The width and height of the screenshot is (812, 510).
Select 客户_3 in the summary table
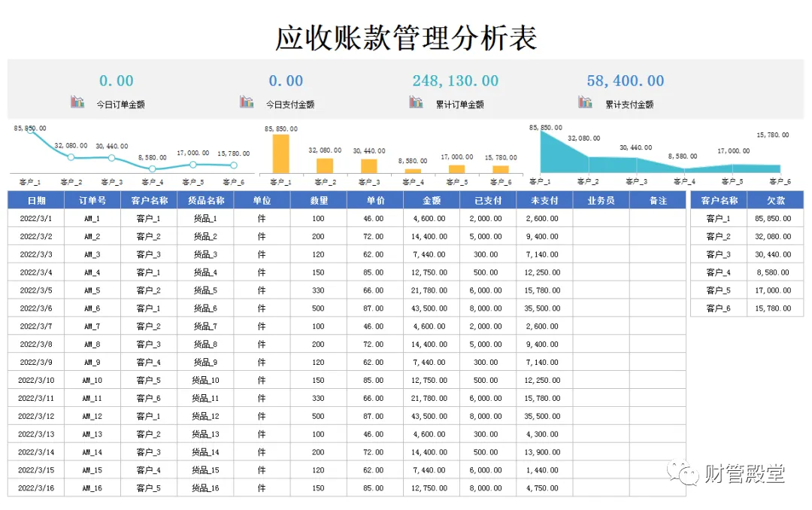tap(719, 254)
